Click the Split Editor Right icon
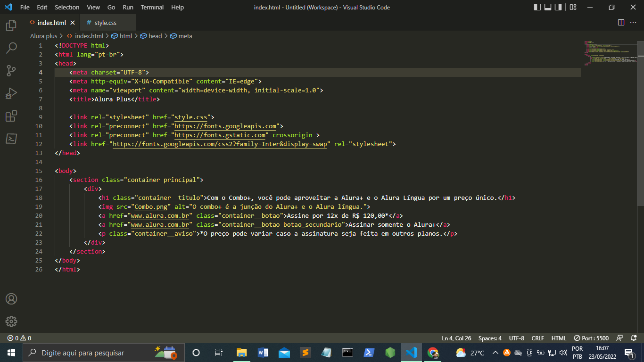The height and width of the screenshot is (362, 644). click(621, 23)
